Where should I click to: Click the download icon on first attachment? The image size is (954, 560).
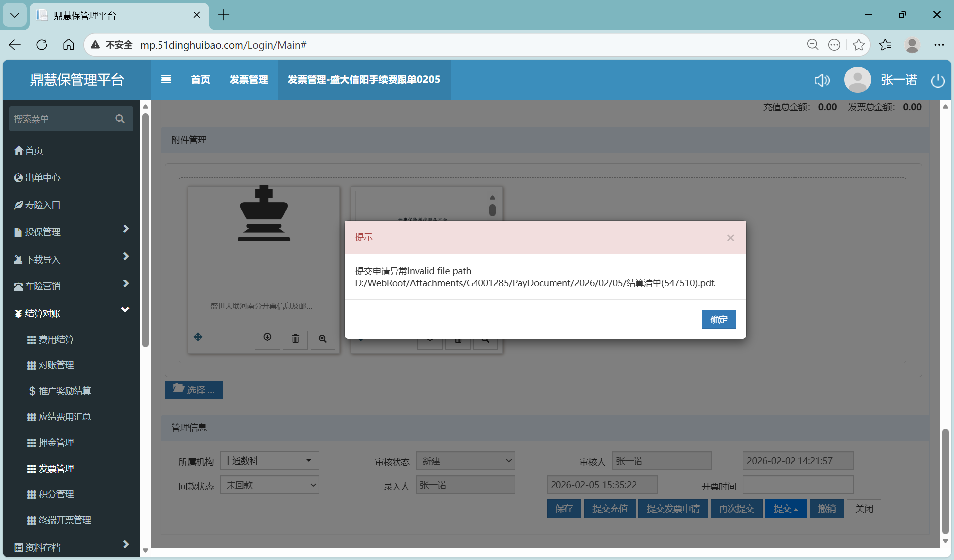coord(267,338)
